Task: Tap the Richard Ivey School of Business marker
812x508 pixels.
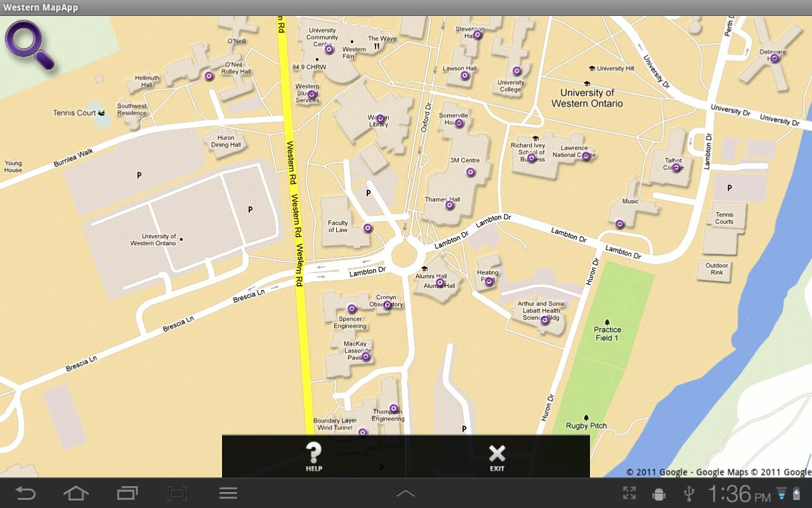Action: pos(532,159)
